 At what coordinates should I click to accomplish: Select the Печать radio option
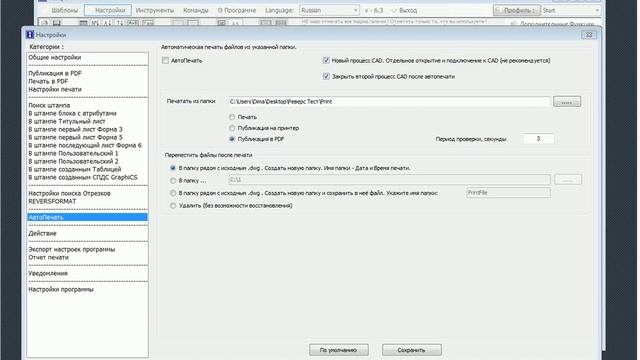232,117
